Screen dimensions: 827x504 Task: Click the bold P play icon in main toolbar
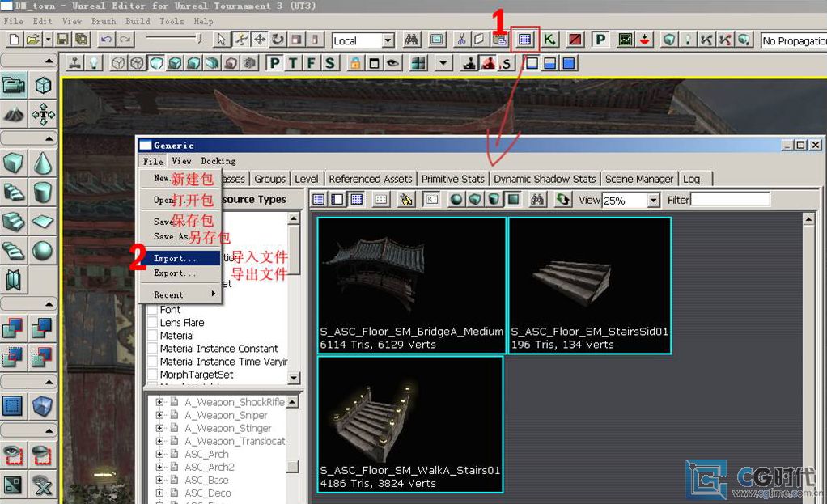[600, 40]
